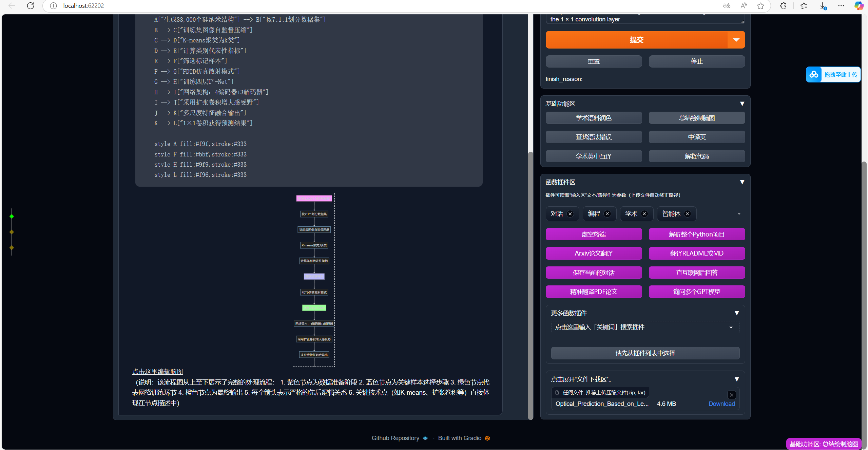This screenshot has height=450, width=868.
Task: Click the 总结绘制脑图 button
Action: coord(696,118)
